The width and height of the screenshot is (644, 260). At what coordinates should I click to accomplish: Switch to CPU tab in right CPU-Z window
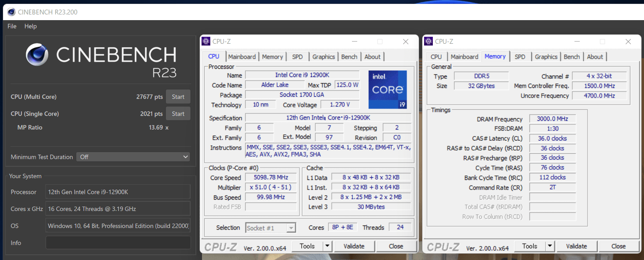[436, 57]
